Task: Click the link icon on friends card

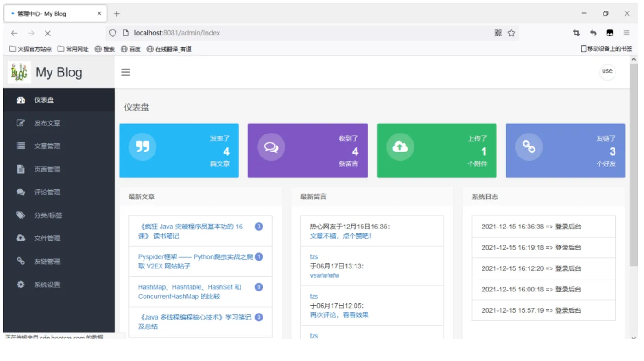Action: pos(529,146)
